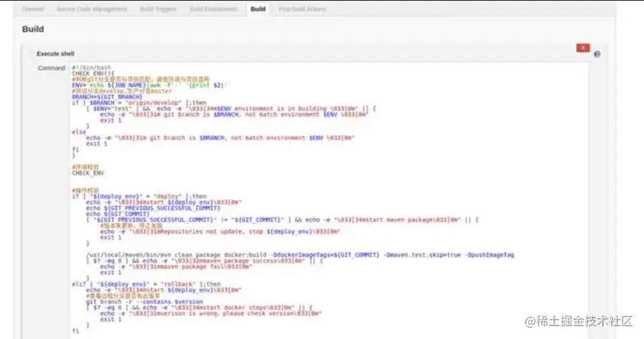Click the #!/bin/bash line in the script
Screen dimensions: 644x339
[91, 67]
